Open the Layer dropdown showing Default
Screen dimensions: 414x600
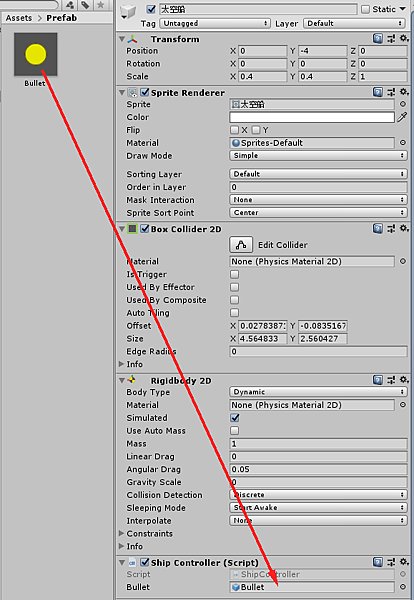coord(354,23)
